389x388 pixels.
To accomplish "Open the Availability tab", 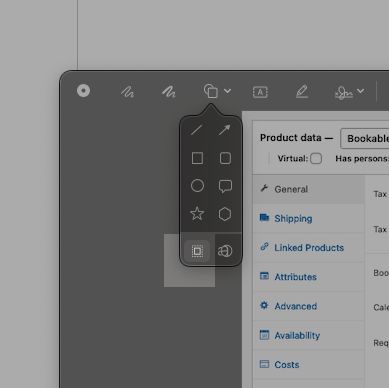I will tap(309, 335).
